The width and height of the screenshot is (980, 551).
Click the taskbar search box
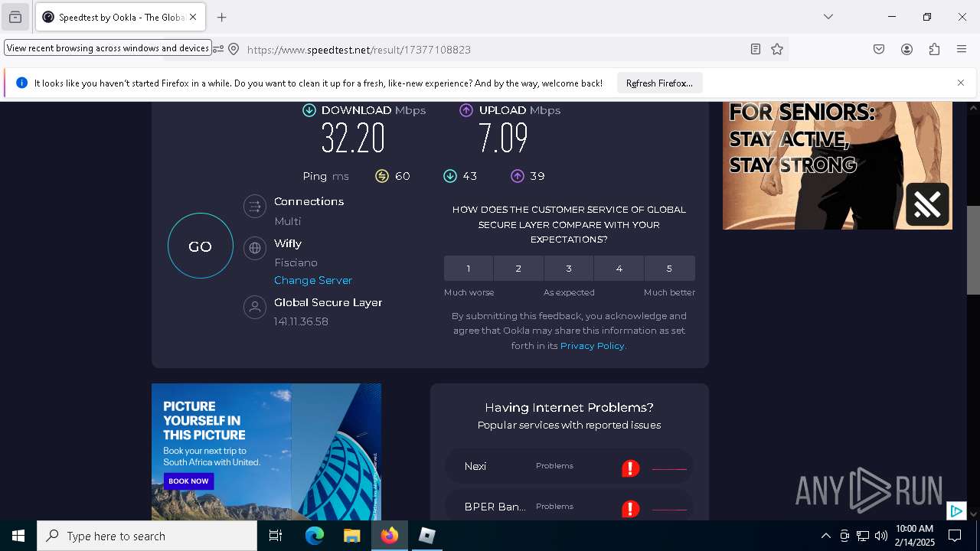pyautogui.click(x=147, y=536)
